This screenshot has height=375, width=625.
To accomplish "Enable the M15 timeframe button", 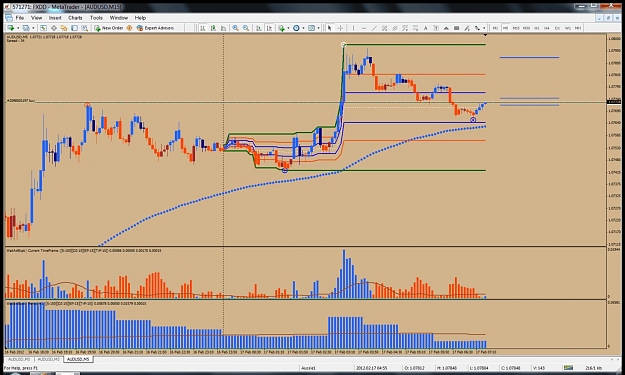I will pyautogui.click(x=516, y=28).
